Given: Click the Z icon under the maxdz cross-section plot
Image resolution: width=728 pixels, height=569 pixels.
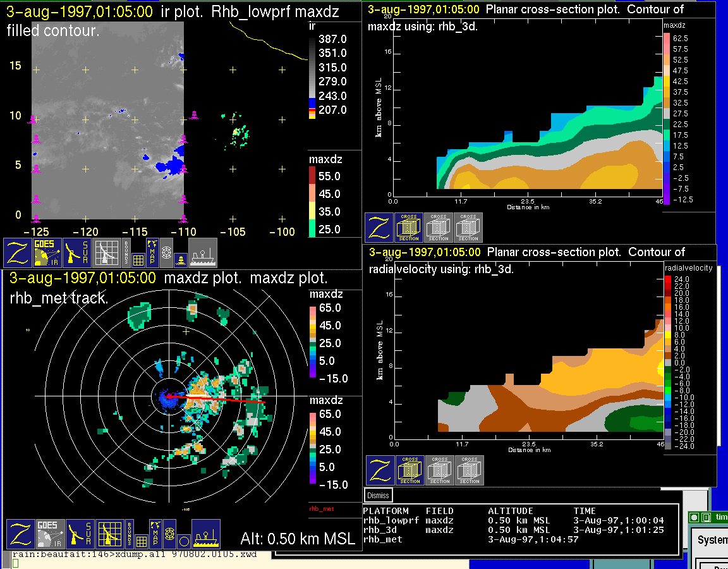Looking at the screenshot, I should 379,228.
